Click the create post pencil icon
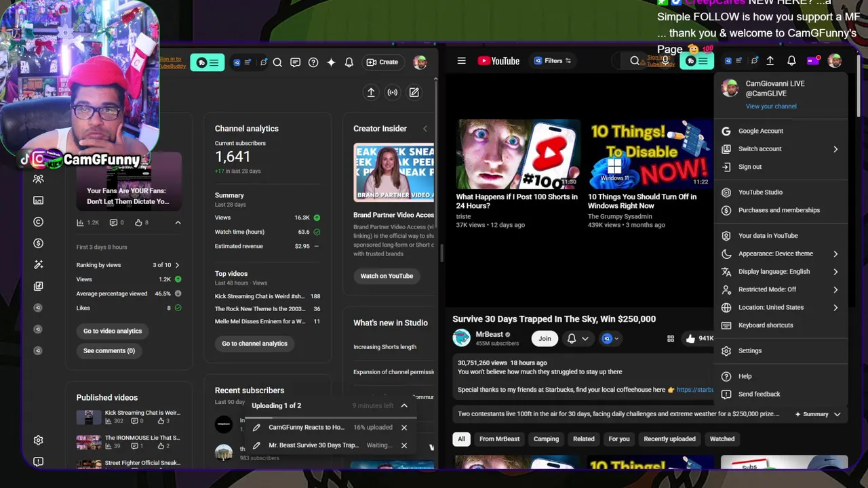Viewport: 868px width, 488px height. [x=414, y=92]
